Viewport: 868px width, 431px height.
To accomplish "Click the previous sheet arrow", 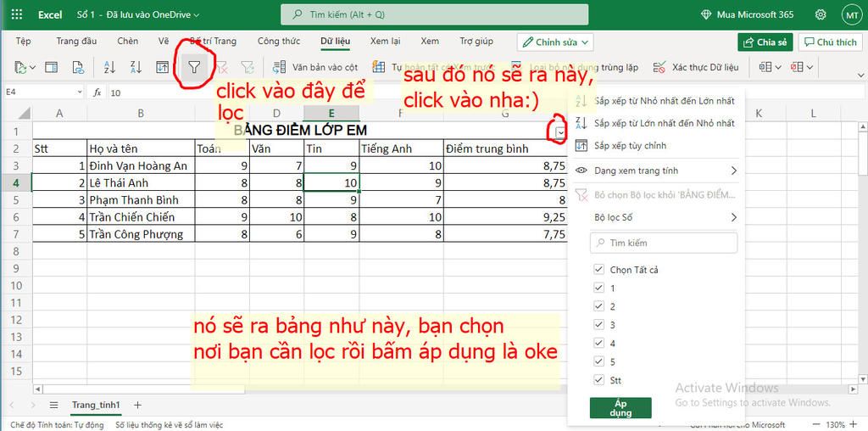I will tap(14, 405).
